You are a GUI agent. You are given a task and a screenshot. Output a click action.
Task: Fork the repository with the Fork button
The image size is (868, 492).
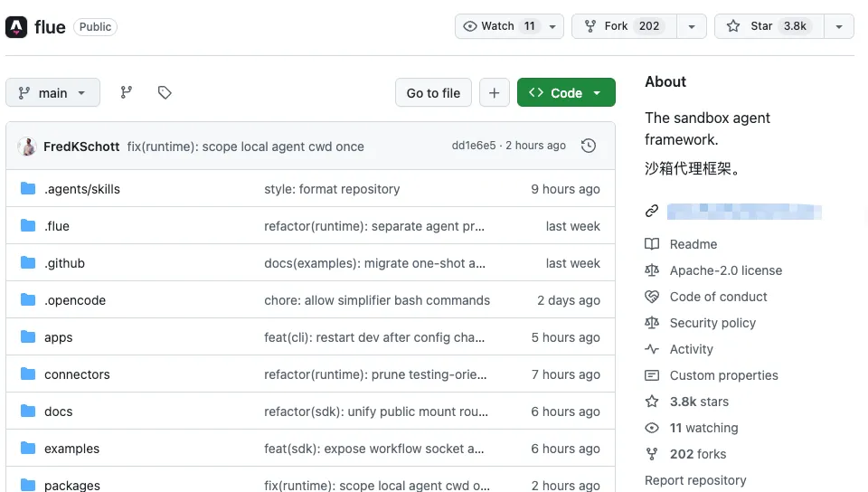625,26
